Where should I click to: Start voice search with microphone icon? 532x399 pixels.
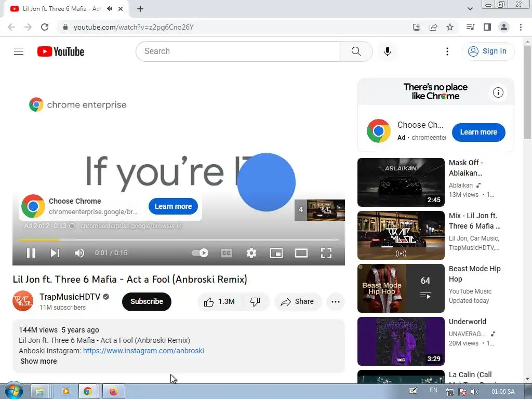[x=388, y=51]
